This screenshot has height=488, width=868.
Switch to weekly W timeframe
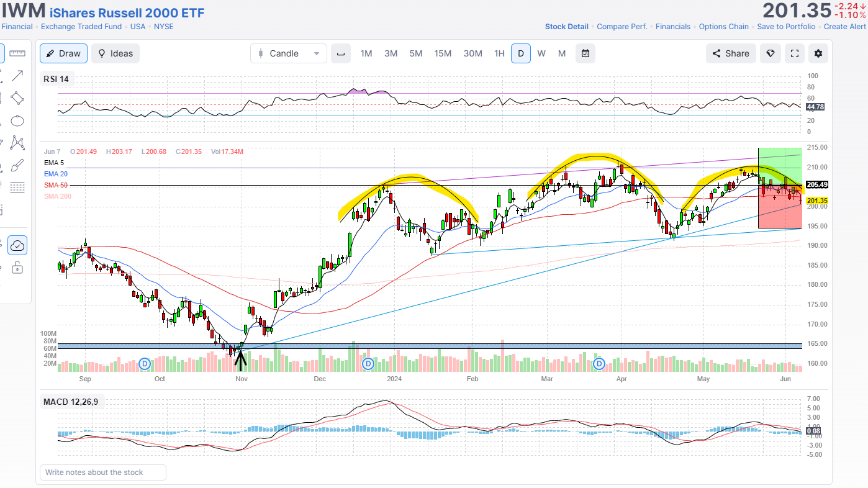541,53
